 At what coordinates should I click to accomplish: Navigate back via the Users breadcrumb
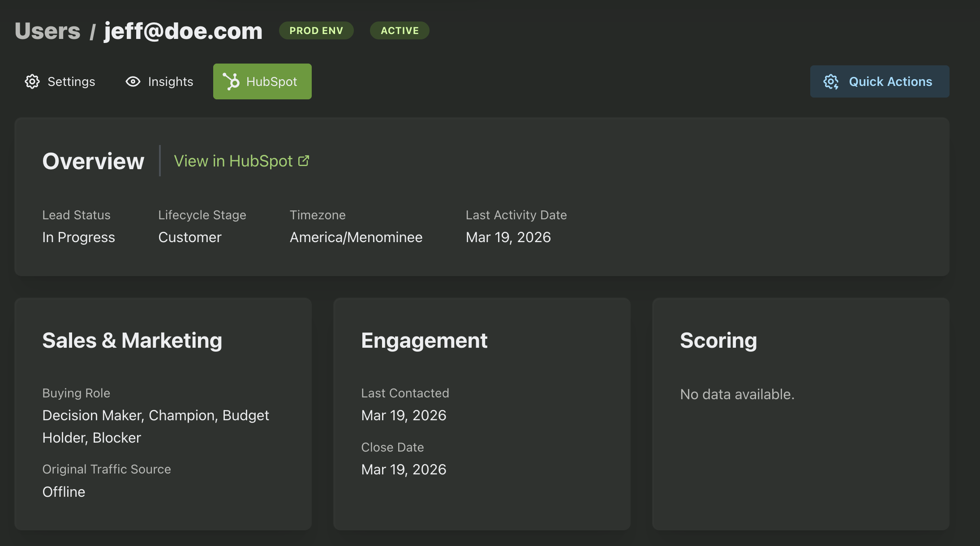47,30
